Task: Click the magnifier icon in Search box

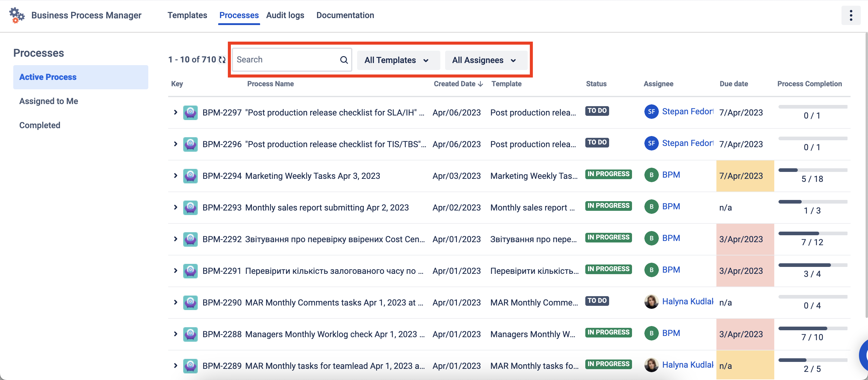Action: point(343,60)
